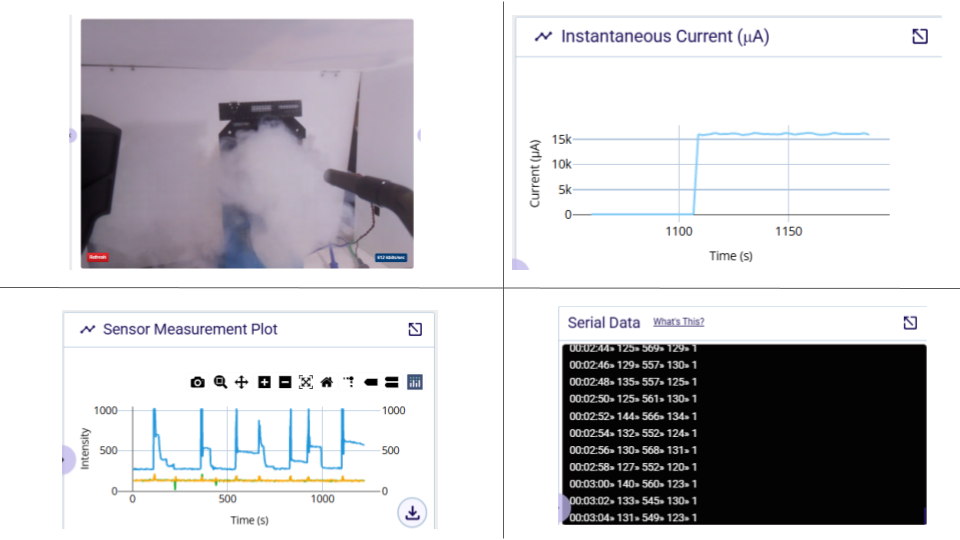Select the pan arrows tool

click(x=241, y=382)
